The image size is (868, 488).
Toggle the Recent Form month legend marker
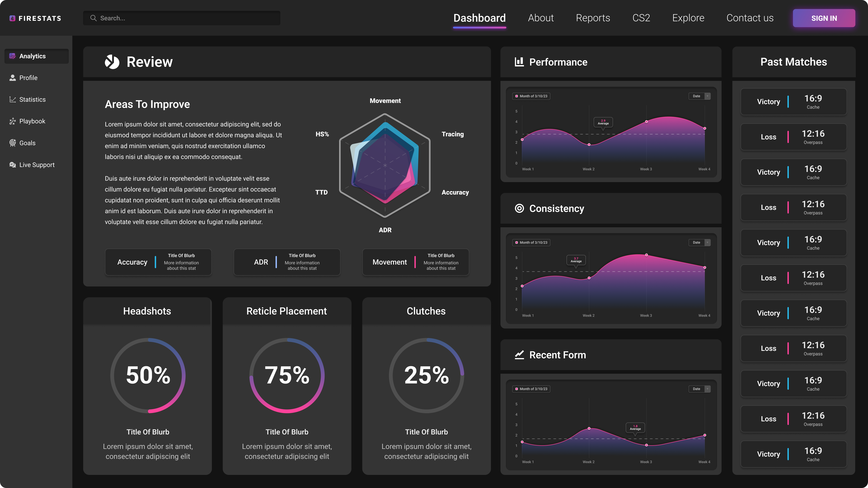517,389
